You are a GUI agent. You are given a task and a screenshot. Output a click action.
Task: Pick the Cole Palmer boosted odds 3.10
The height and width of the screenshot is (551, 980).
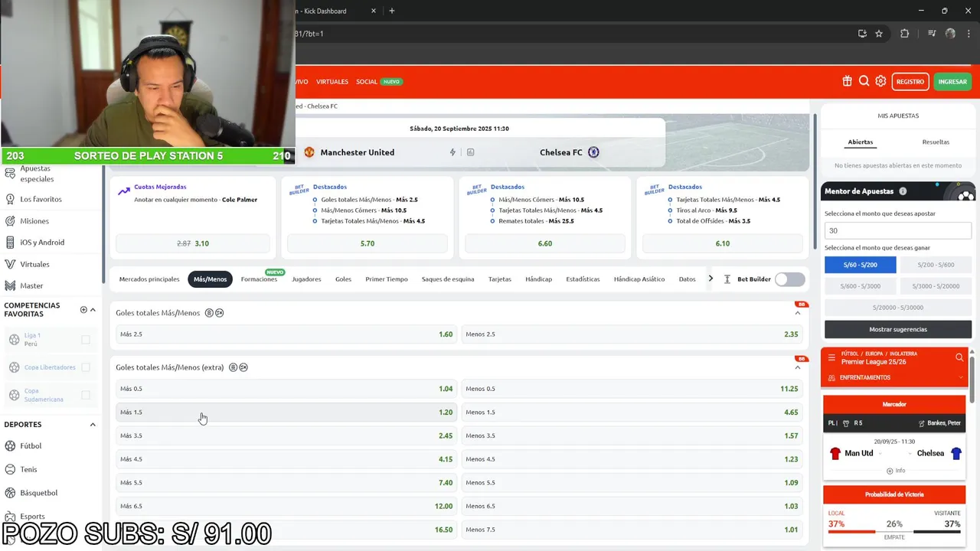click(x=193, y=243)
